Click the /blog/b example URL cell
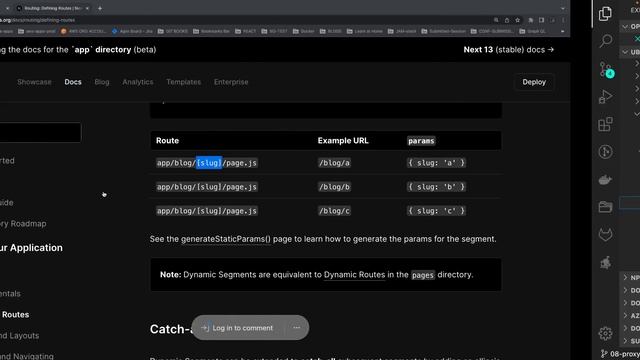 click(334, 187)
